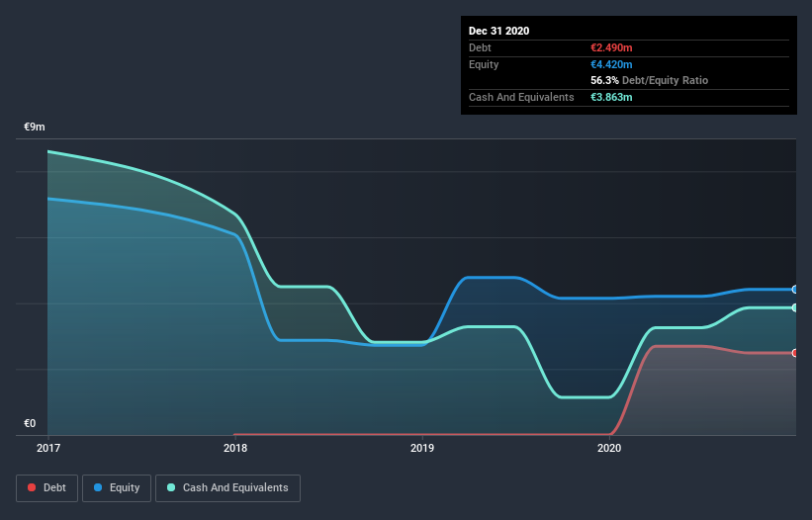
Task: Select the 2017 x-axis label
Action: coord(48,448)
